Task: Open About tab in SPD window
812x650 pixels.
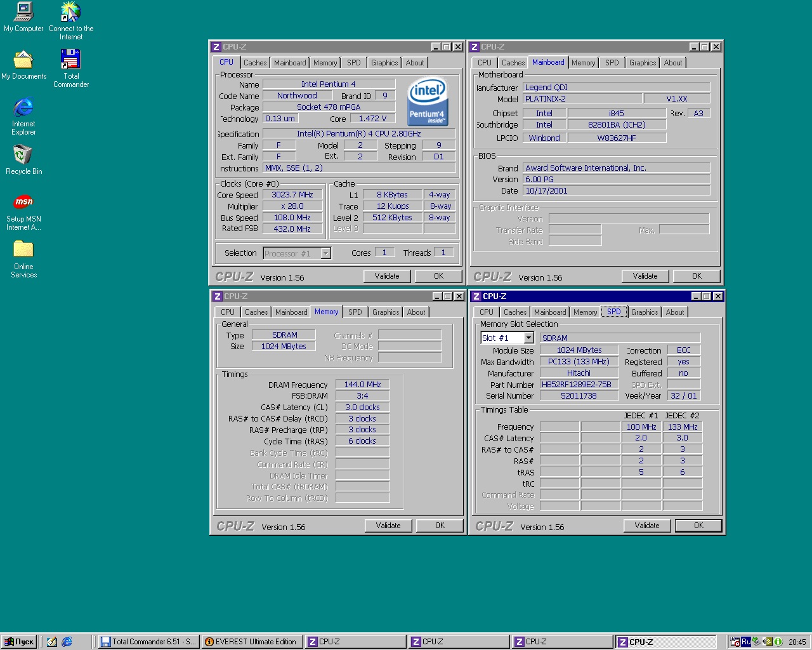Action: (674, 312)
